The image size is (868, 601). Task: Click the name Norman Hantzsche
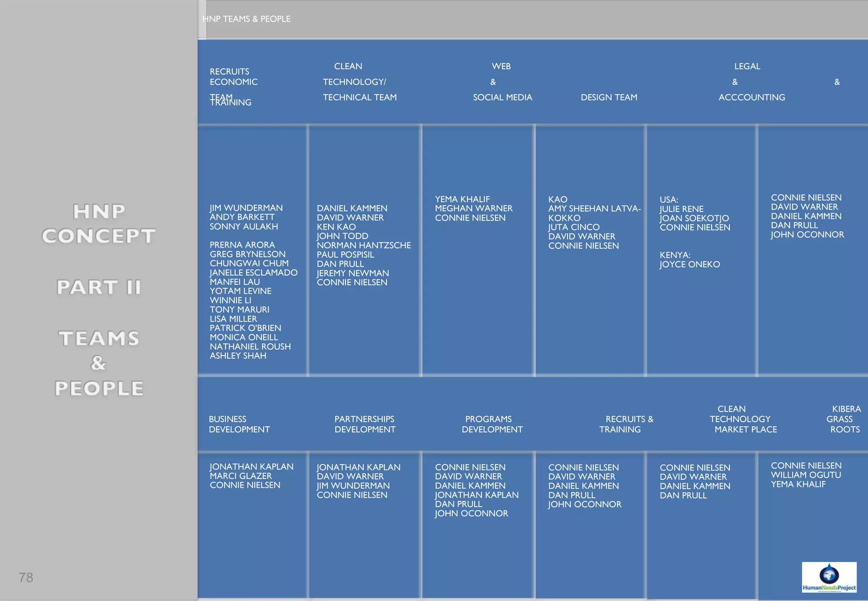(x=364, y=245)
